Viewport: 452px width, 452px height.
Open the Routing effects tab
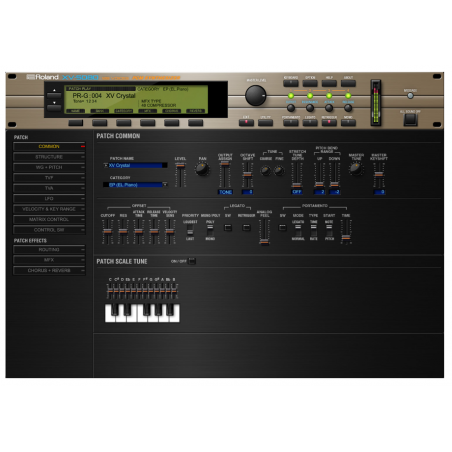[49, 249]
